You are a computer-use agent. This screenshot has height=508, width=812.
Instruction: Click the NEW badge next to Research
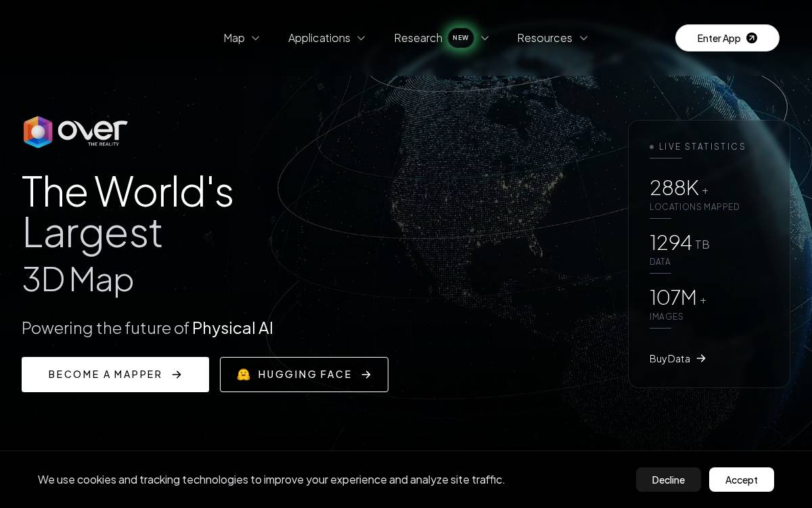pyautogui.click(x=461, y=38)
